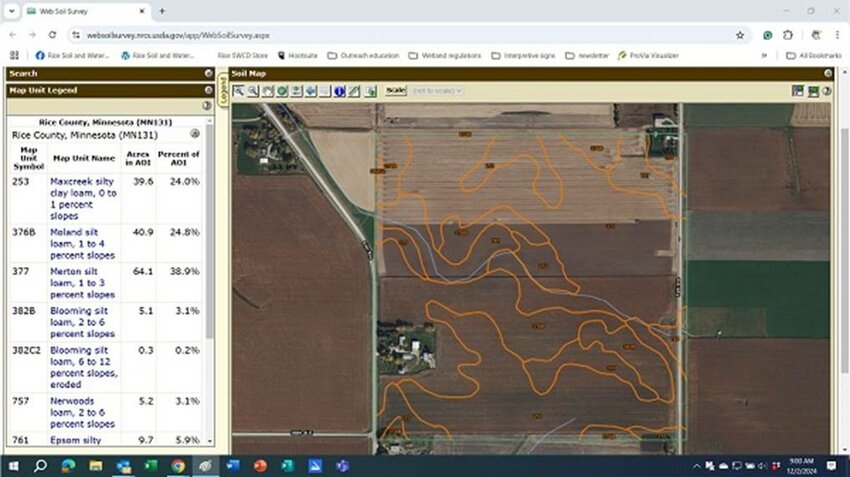Open Nerwoods loam map unit link

[x=82, y=412]
